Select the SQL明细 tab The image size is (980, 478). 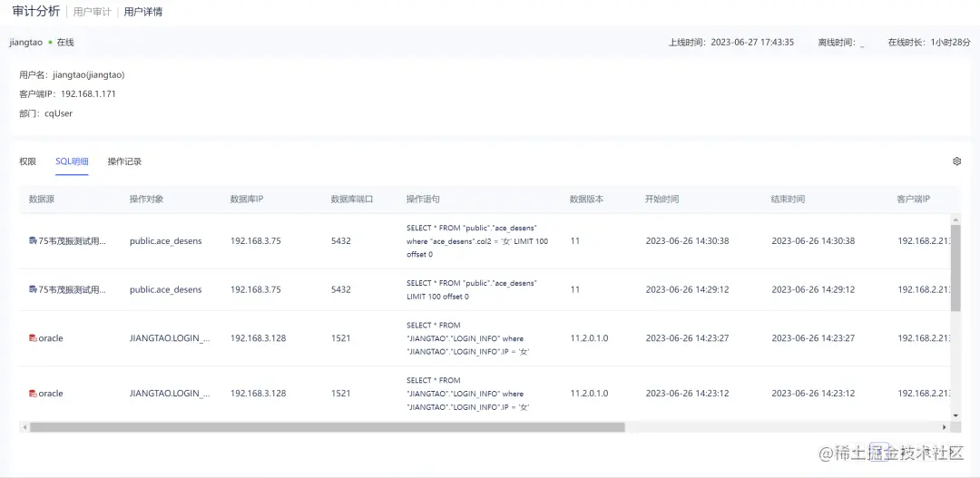pyautogui.click(x=72, y=161)
